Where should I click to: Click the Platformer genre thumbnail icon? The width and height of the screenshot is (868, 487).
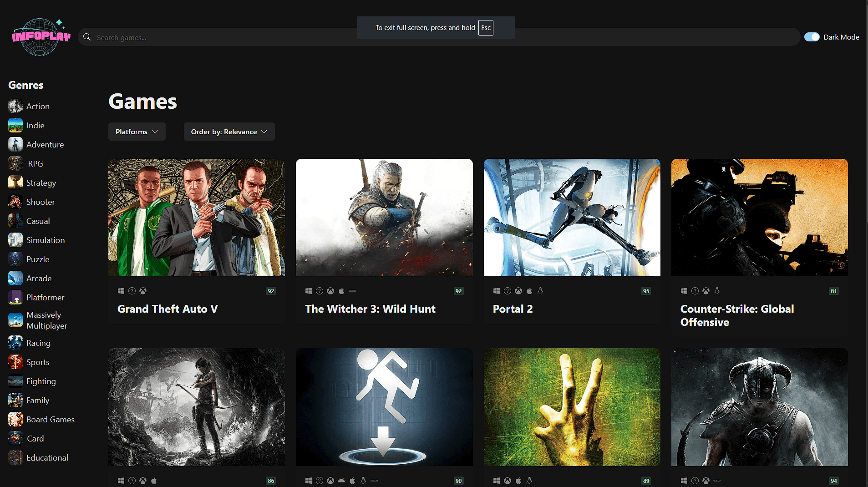click(x=15, y=297)
